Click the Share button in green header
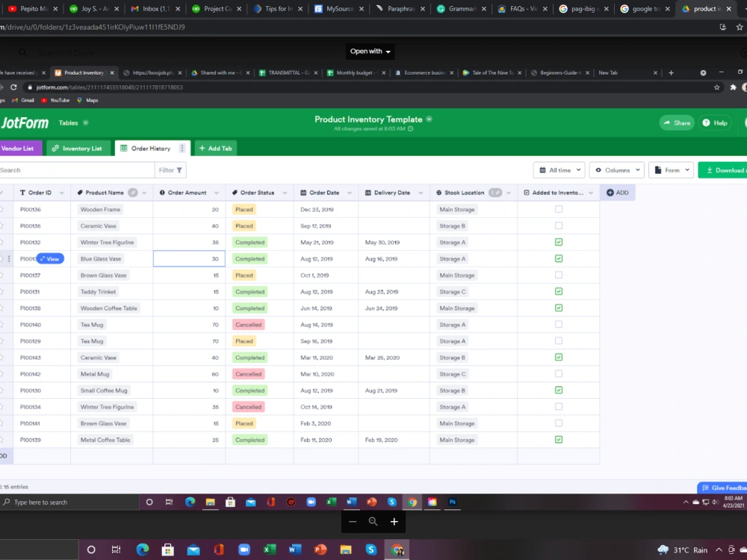747x560 pixels. 677,123
